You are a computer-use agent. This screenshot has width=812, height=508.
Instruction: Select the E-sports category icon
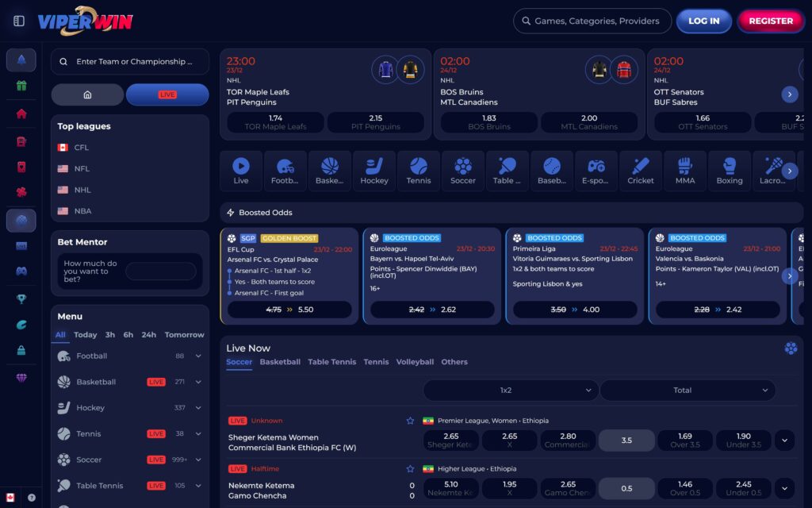pos(596,171)
